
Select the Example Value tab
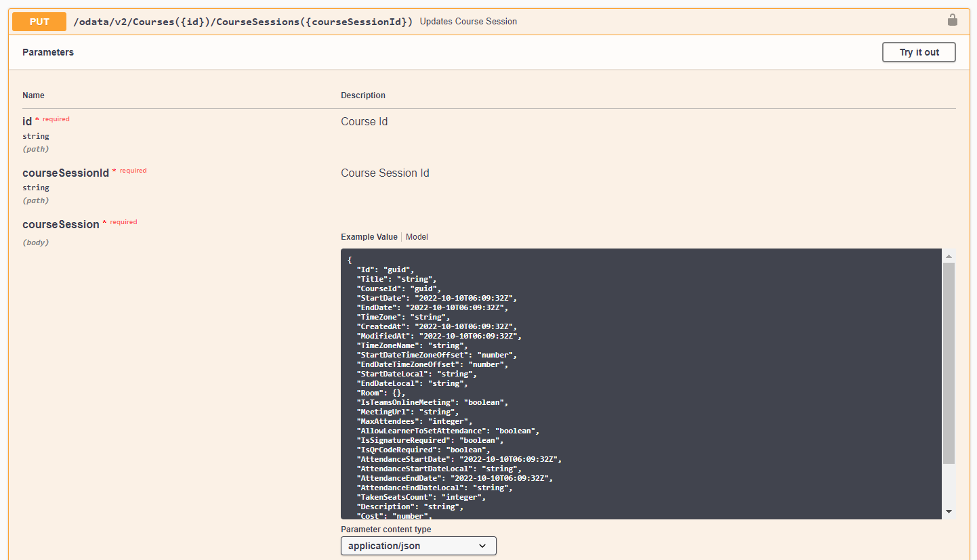[x=369, y=237]
